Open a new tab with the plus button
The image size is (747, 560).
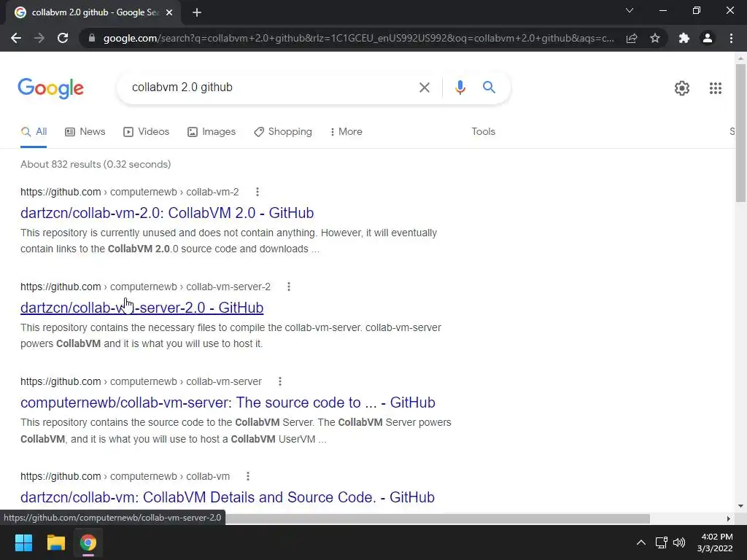(197, 12)
